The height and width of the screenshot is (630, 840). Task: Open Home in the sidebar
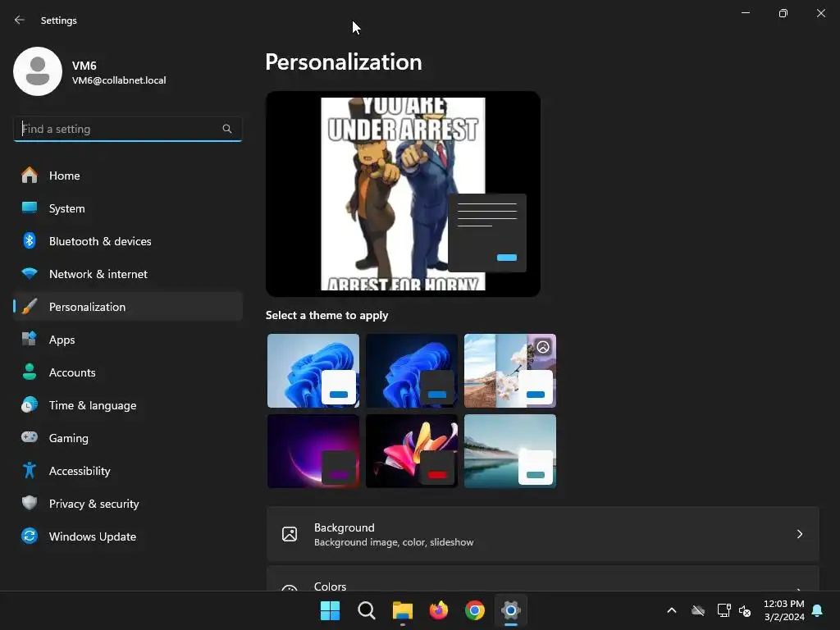coord(127,176)
